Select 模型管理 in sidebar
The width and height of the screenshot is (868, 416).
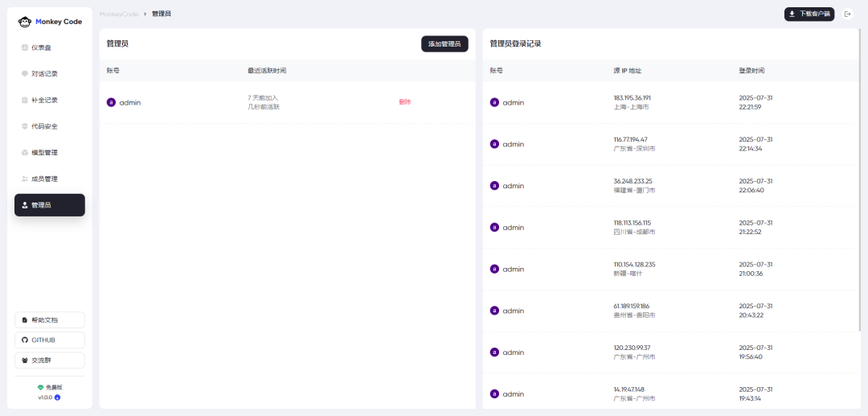click(x=50, y=153)
